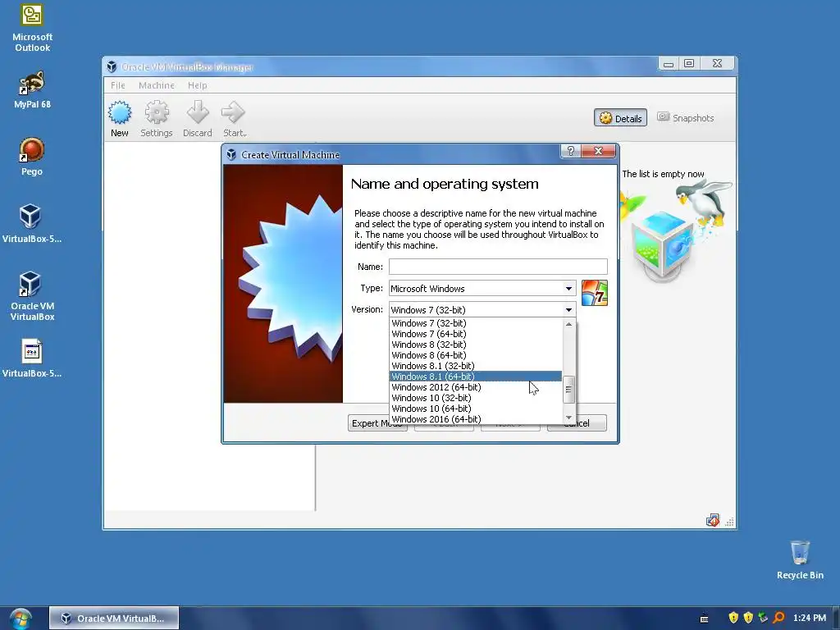The width and height of the screenshot is (840, 630).
Task: Close the Create Virtual Machine dialog
Action: click(598, 151)
